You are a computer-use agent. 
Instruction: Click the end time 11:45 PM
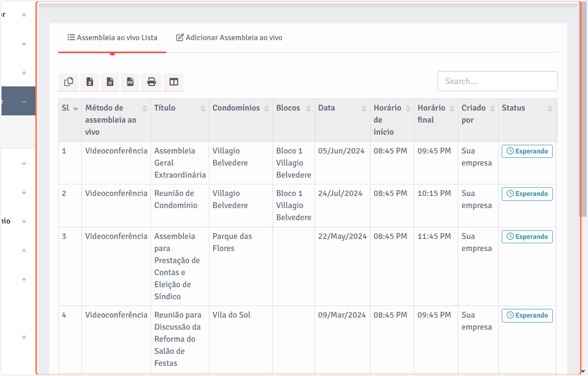coord(434,236)
